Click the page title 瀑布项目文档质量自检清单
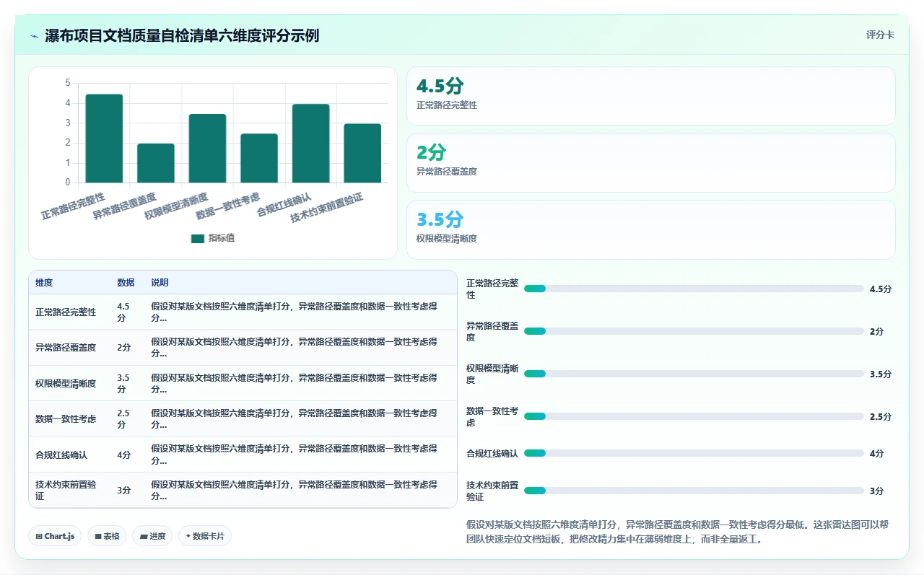This screenshot has height=575, width=924. click(182, 35)
